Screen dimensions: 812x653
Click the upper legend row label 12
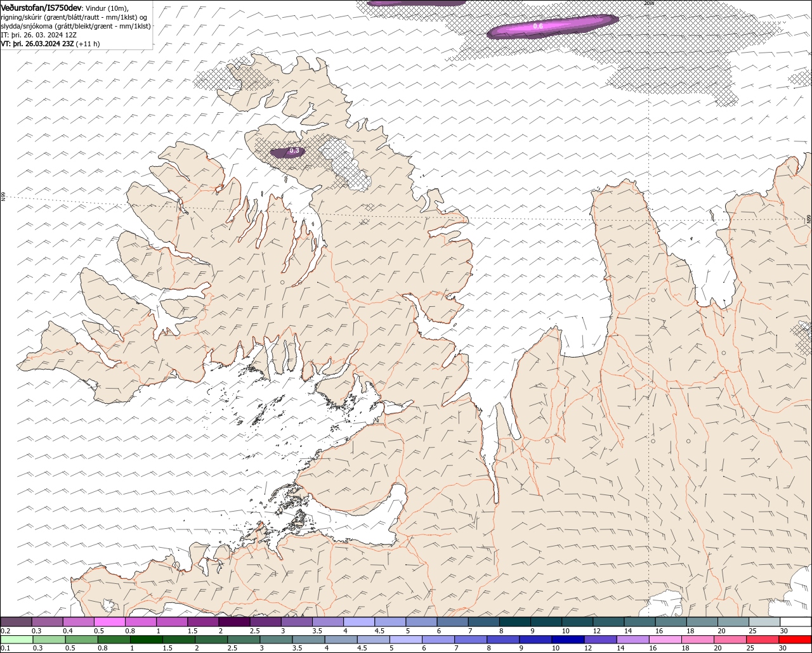pos(596,631)
